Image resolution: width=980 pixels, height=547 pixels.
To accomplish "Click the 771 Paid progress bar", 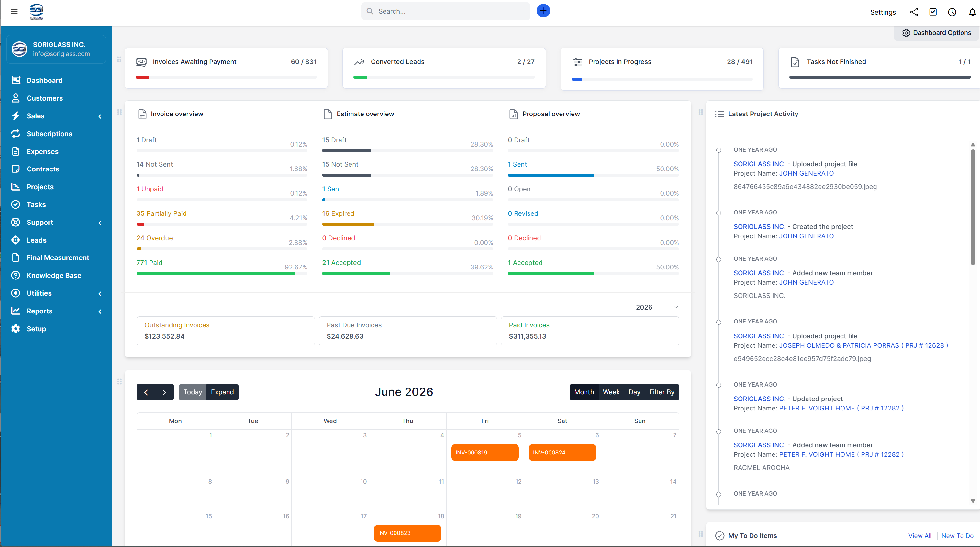I will 222,273.
